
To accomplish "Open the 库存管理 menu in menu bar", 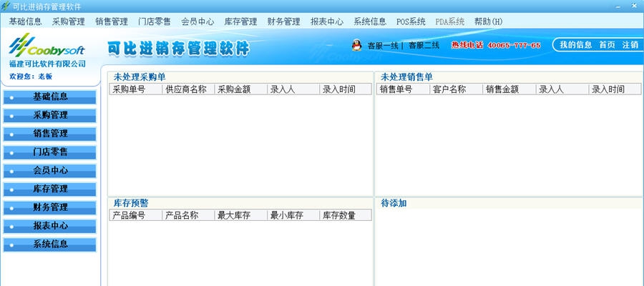I will 240,21.
